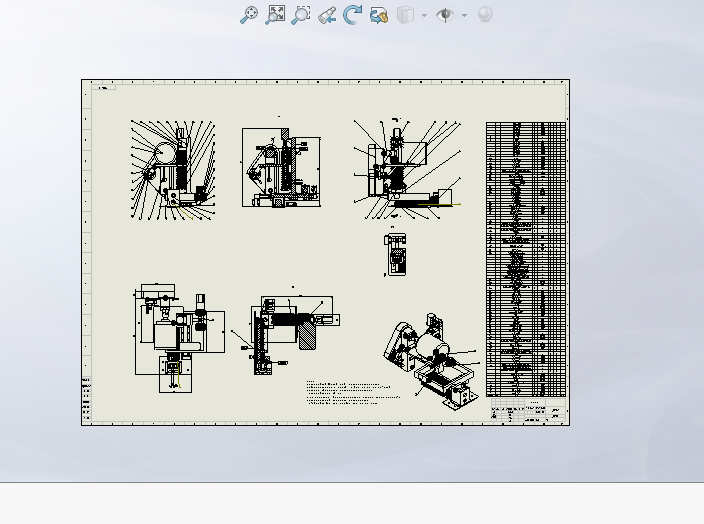
Task: Select the top-right drawing view with leader lines
Action: tap(407, 169)
